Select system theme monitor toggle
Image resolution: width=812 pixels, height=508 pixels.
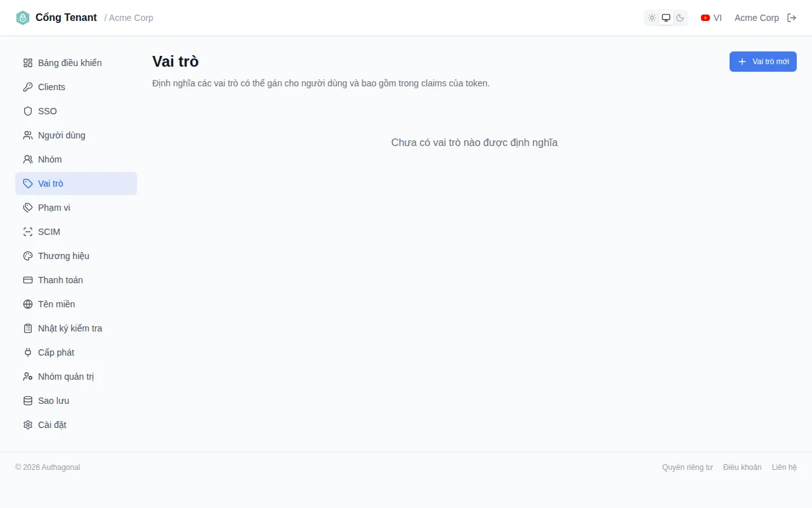[x=666, y=18]
